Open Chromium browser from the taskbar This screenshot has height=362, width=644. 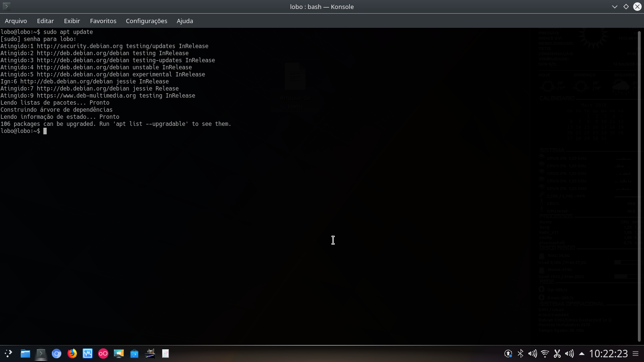pos(56,353)
